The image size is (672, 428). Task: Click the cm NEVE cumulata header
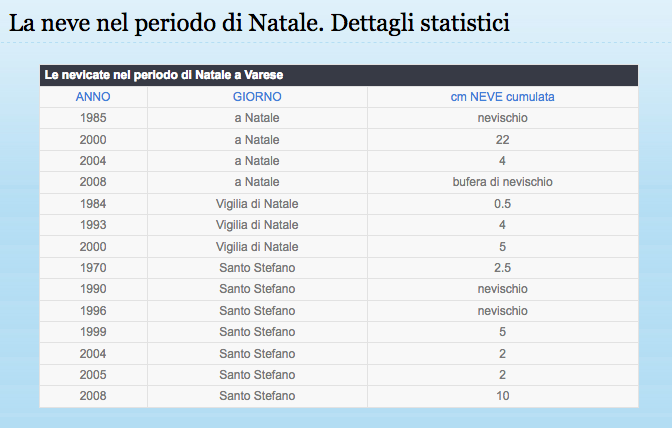[502, 97]
